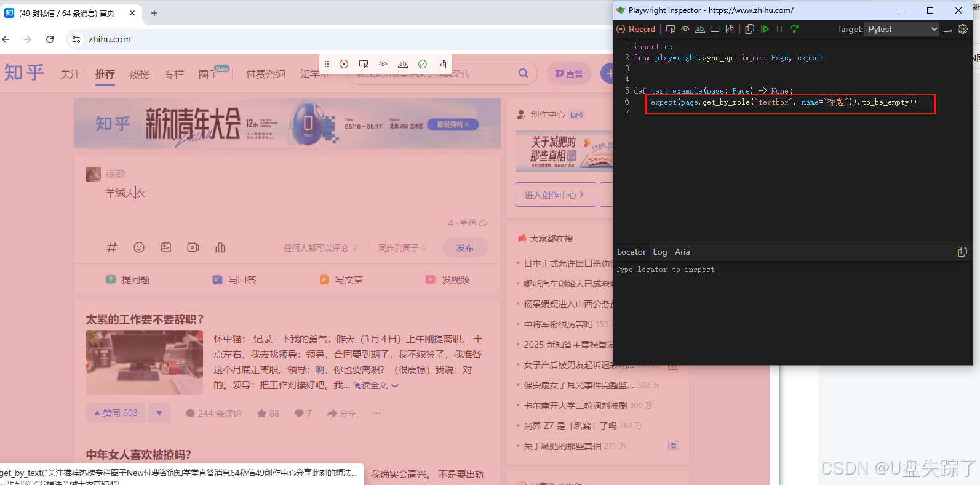Click the star favorite 88 icon
The height and width of the screenshot is (485, 980).
tap(268, 414)
